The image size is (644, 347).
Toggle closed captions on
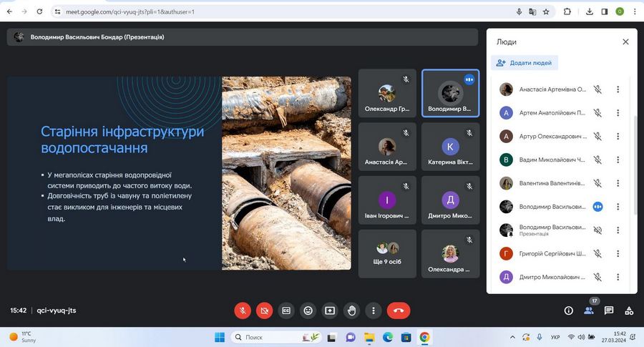286,311
